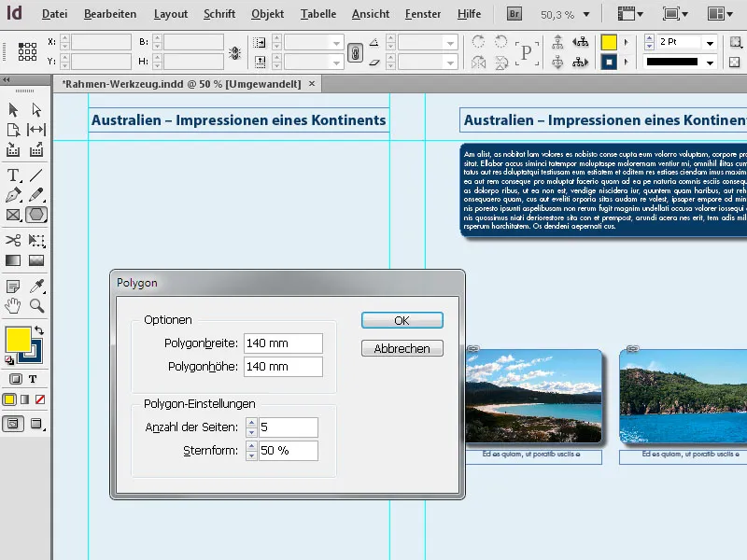
Task: Close the Rahmen-Werkzeug.indd document tab
Action: 312,84
